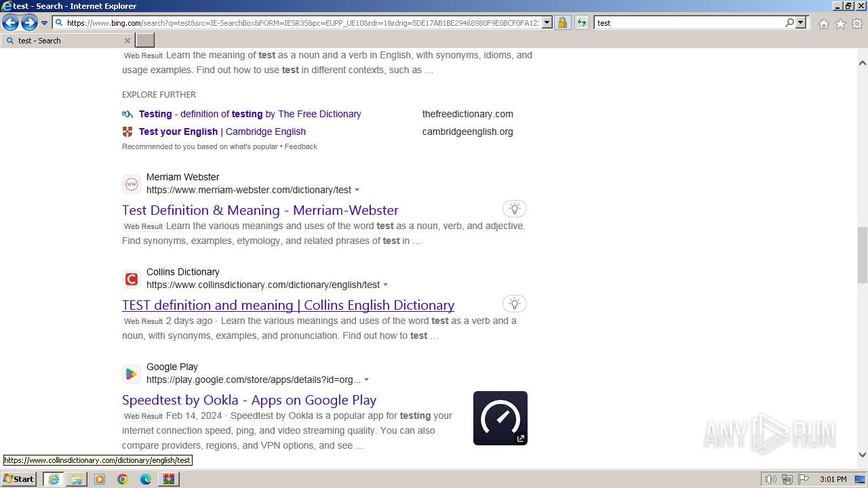
Task: Click lightbulb icon beside Collins result
Action: click(x=515, y=304)
